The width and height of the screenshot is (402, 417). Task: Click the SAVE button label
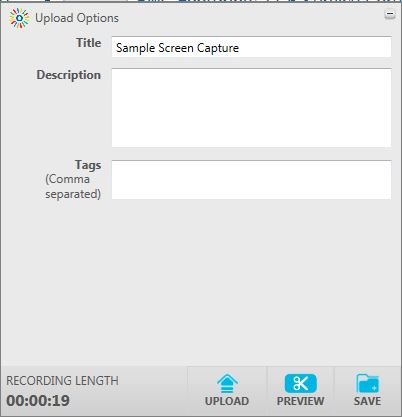(x=367, y=401)
